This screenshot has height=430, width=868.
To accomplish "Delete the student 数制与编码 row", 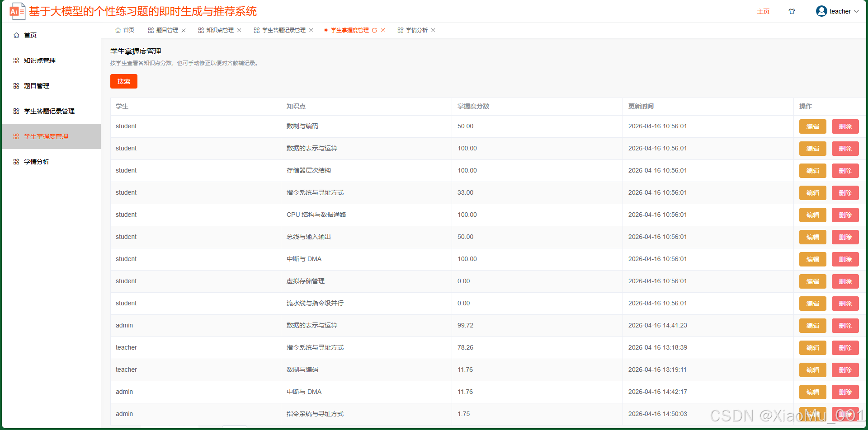I will (x=845, y=126).
